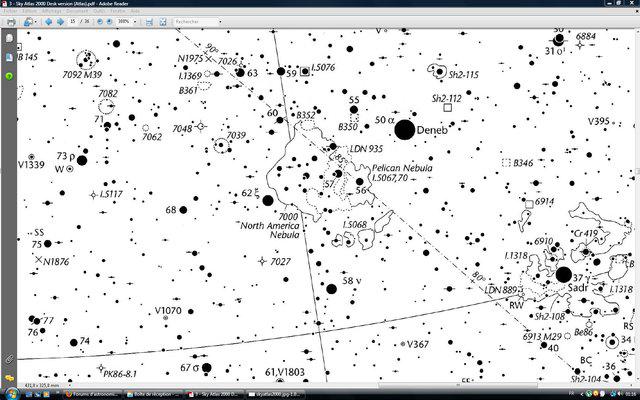This screenshot has width=640, height=400.
Task: Open the Fichier menu
Action: (10, 11)
